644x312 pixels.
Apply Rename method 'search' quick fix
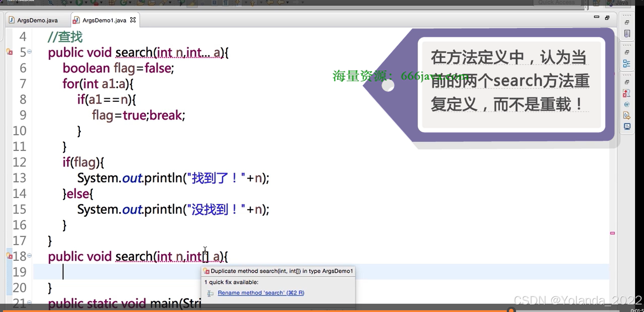tap(261, 293)
